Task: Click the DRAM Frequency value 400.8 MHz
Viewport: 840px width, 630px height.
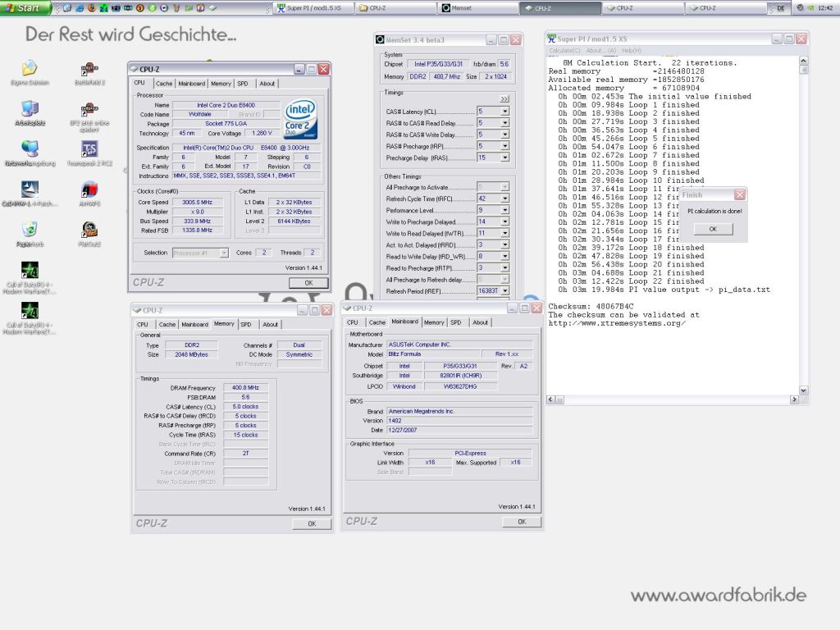Action: coord(245,387)
